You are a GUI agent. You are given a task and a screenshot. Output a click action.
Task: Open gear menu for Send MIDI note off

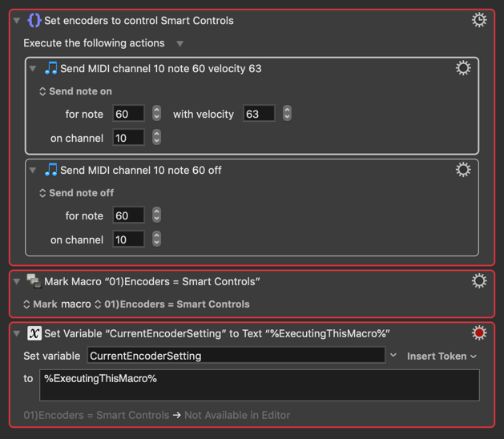tap(463, 170)
